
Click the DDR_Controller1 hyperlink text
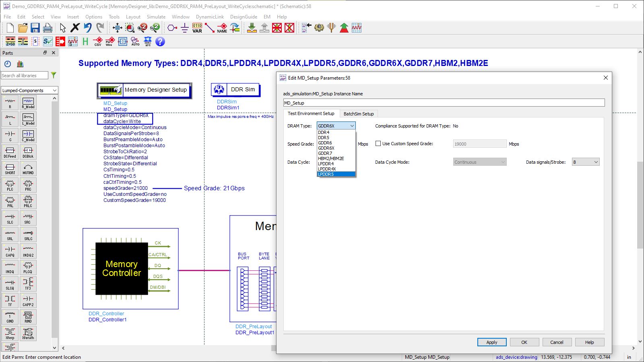(107, 320)
